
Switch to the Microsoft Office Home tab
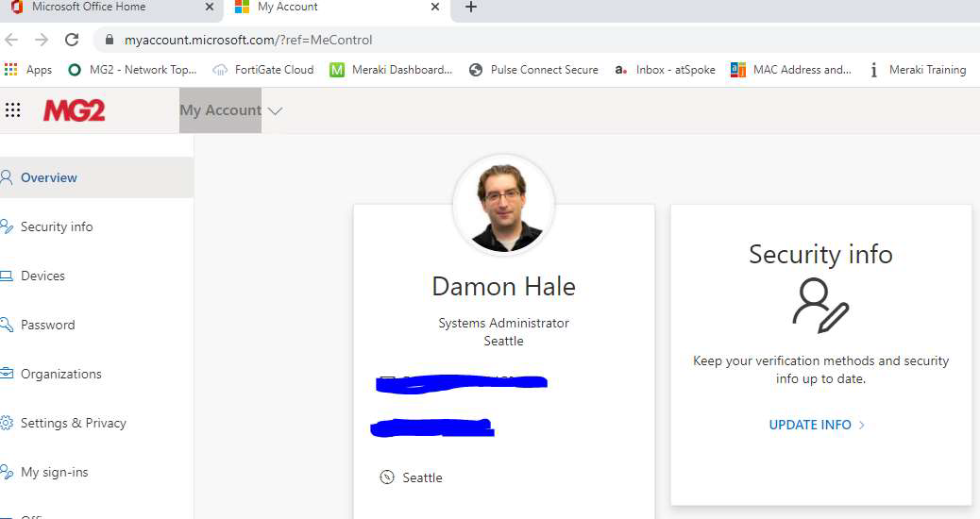89,8
